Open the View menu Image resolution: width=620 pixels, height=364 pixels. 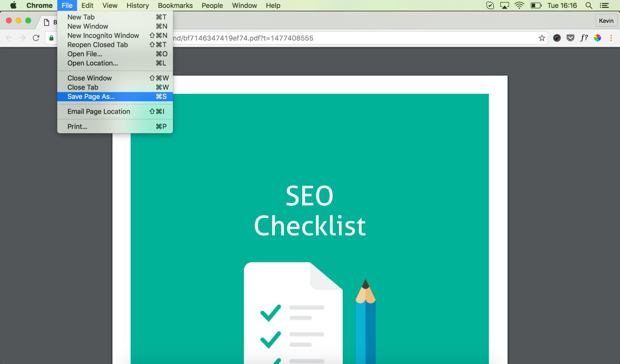(x=110, y=5)
